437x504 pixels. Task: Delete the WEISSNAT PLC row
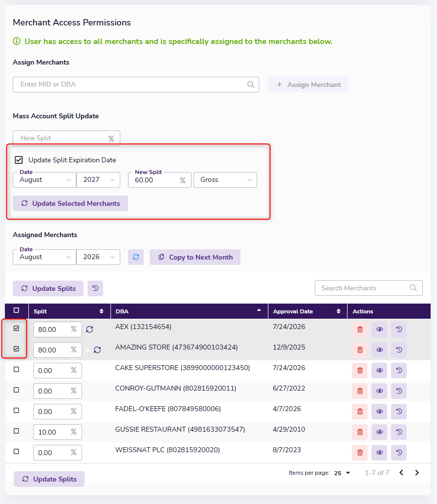pyautogui.click(x=360, y=453)
